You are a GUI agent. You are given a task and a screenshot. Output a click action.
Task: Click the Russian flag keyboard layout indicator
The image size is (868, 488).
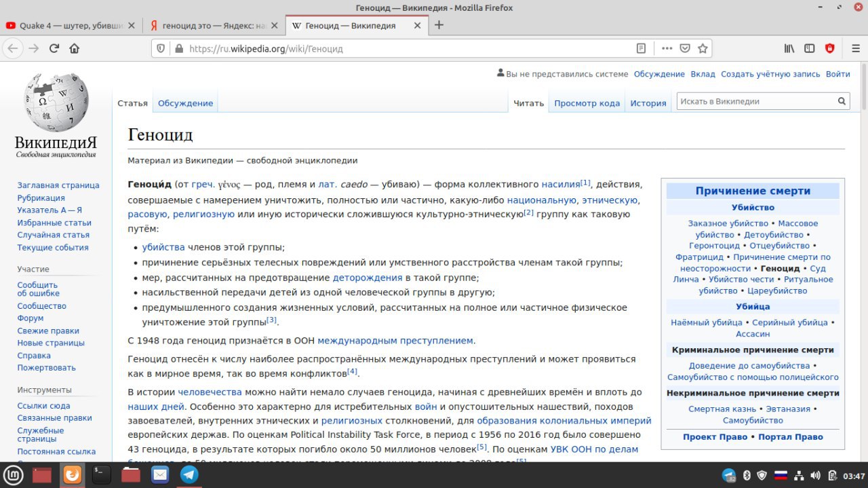[781, 475]
